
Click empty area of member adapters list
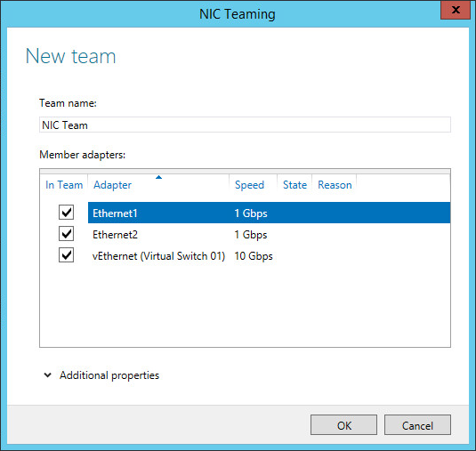(x=245, y=307)
